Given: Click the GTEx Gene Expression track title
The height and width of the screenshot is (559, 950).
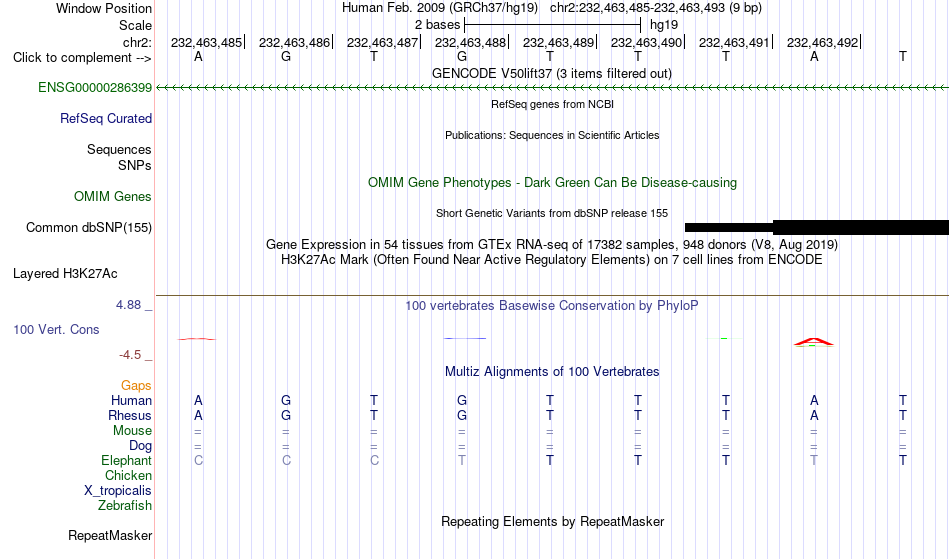Looking at the screenshot, I should [x=552, y=245].
